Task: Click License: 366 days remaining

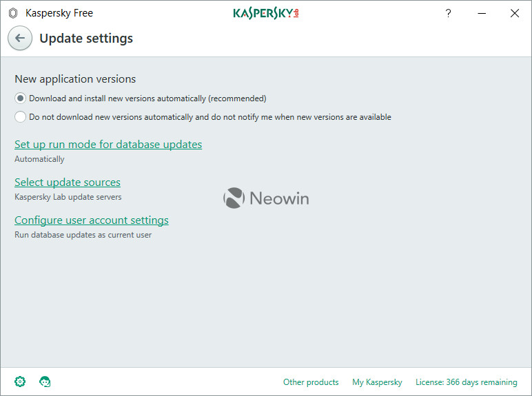Action: [466, 382]
